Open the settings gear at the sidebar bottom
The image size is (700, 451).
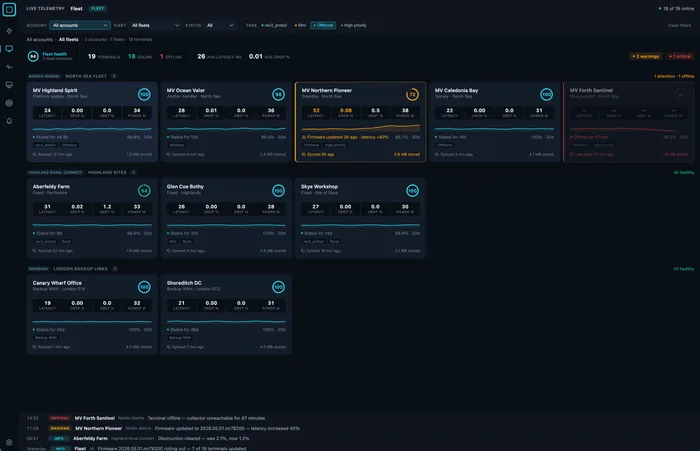(x=9, y=443)
